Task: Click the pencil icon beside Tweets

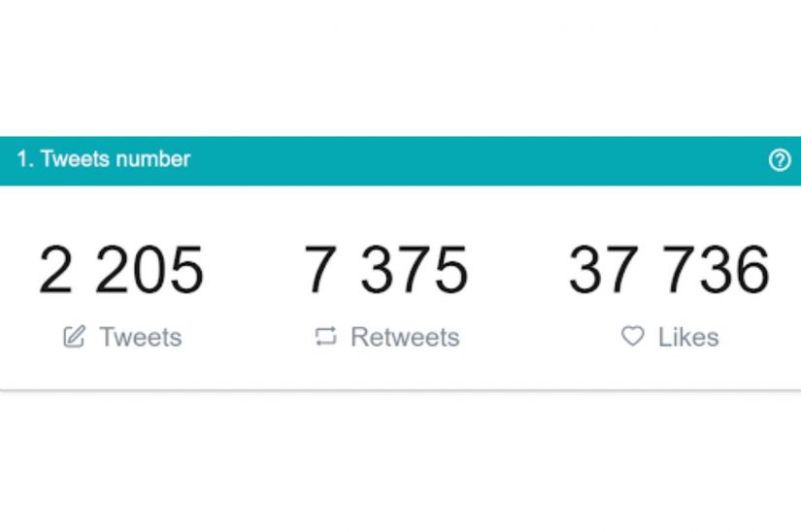Action: (74, 337)
